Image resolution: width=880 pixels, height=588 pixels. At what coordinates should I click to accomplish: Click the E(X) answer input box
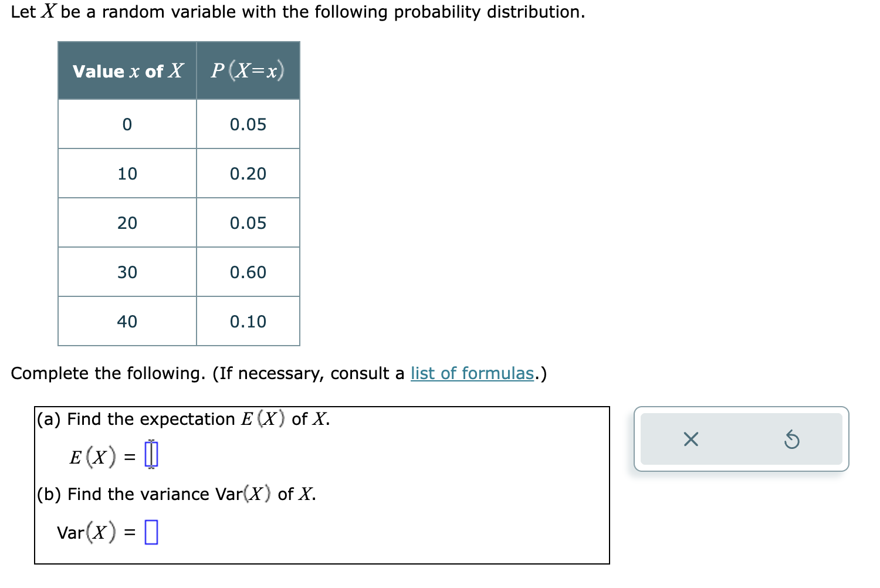click(151, 455)
